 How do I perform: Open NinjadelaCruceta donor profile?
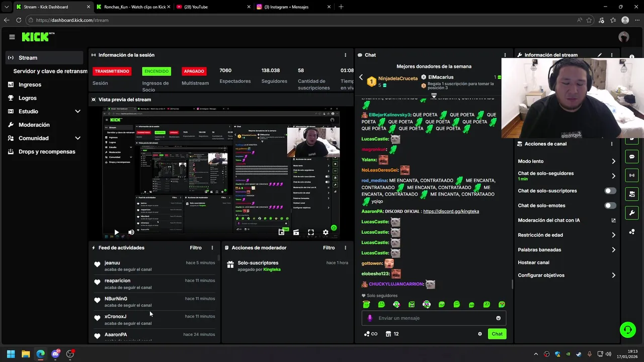click(x=398, y=78)
